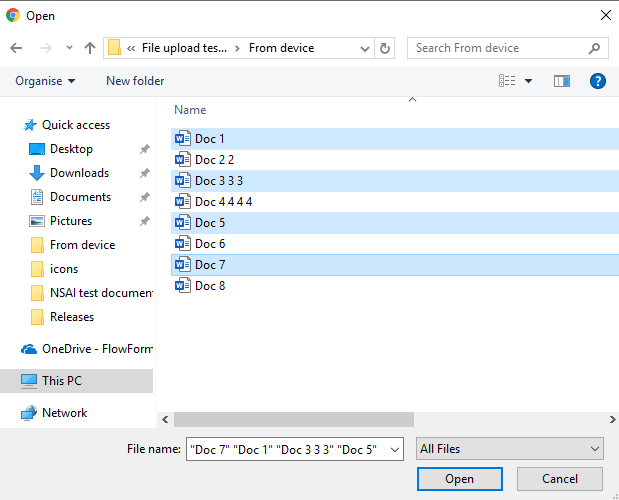The image size is (619, 500).
Task: Open NSAI test documents folder
Action: coord(101,293)
